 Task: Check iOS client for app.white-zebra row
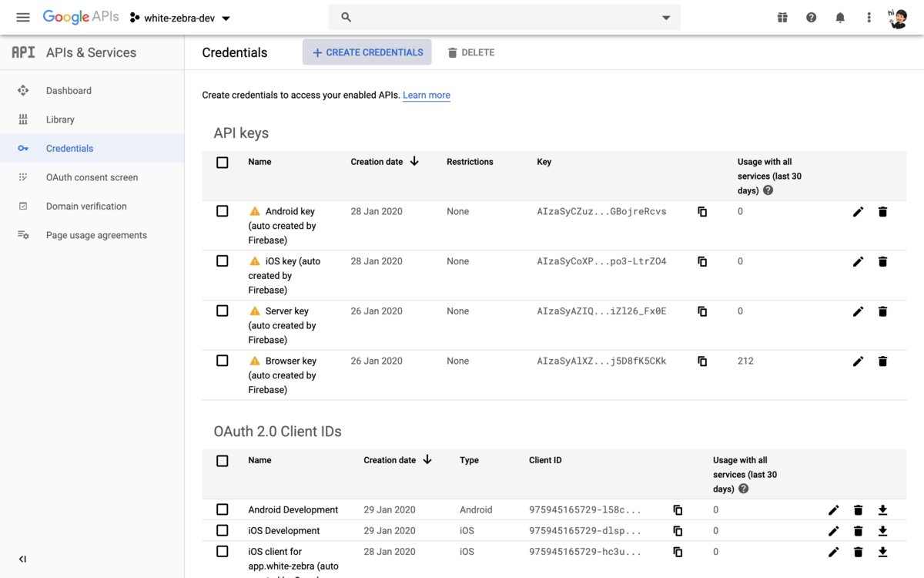pos(223,551)
